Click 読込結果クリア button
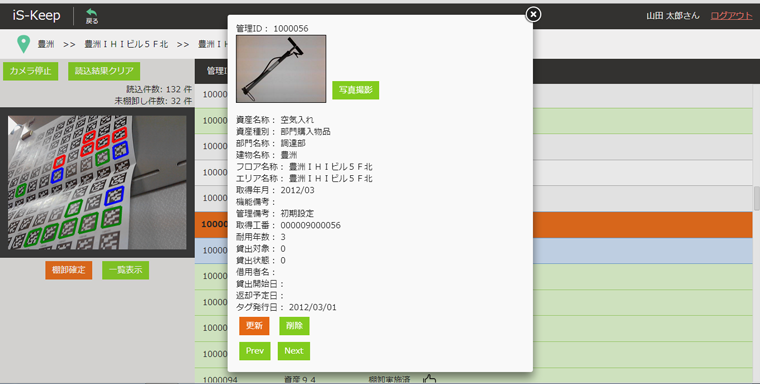This screenshot has width=760, height=384. tap(104, 71)
